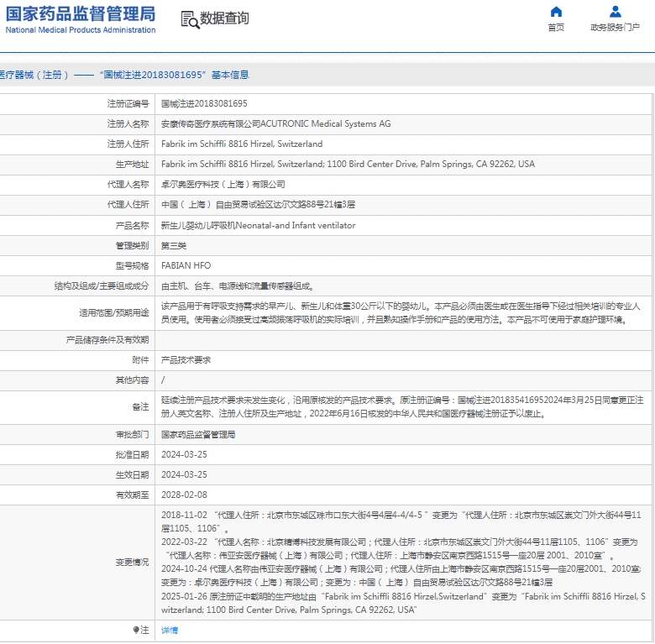
Task: Click the 备注 remark paragraph
Action: pos(402,406)
